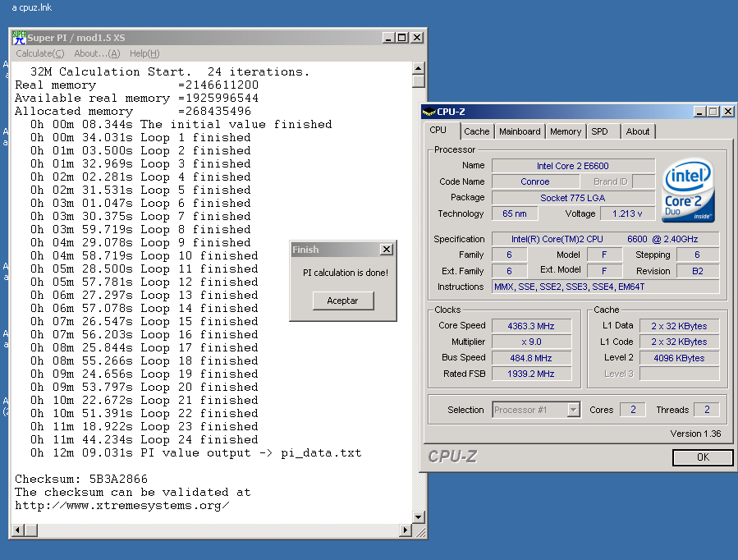Click the Name field 'Intel Core 2 E6600'
The height and width of the screenshot is (560, 738).
pos(573,166)
